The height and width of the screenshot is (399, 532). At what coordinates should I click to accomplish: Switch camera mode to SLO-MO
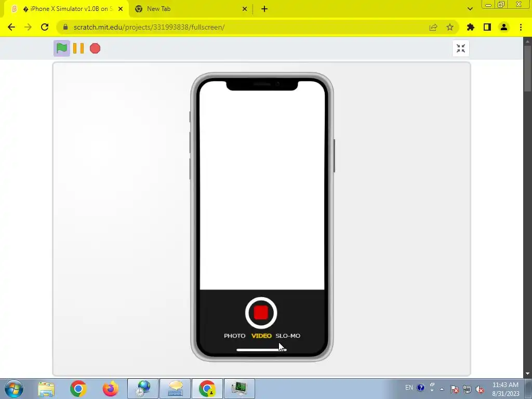point(288,336)
